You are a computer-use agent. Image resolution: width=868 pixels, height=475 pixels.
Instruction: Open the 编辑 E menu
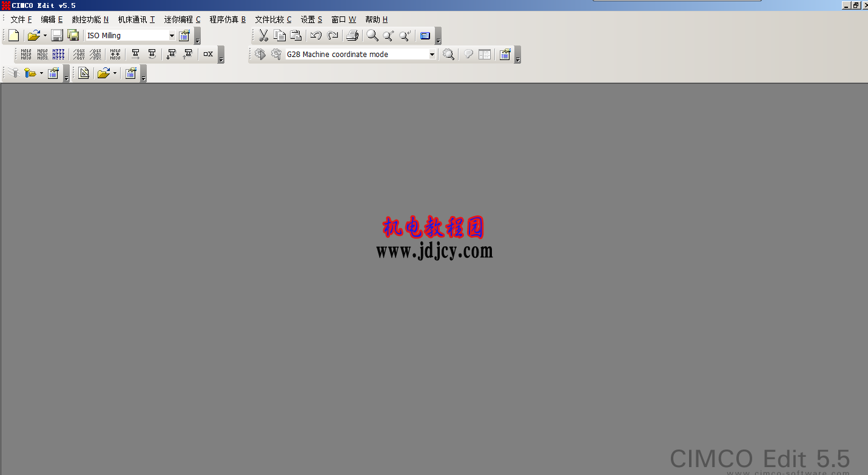(x=52, y=19)
